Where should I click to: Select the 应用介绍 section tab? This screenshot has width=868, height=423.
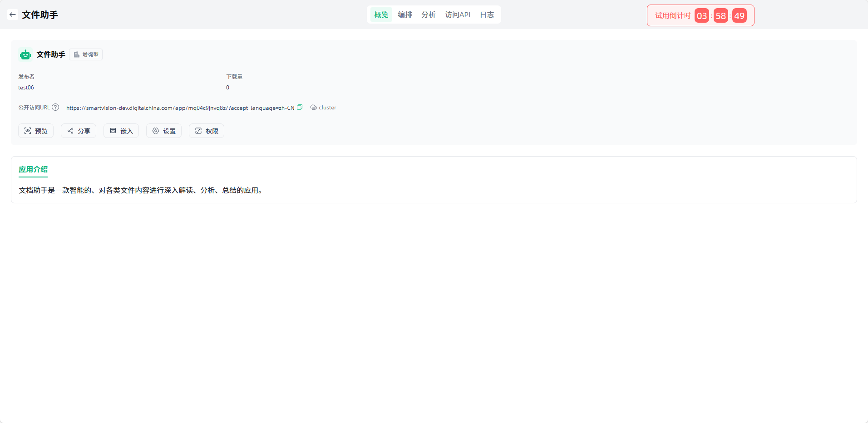(33, 169)
